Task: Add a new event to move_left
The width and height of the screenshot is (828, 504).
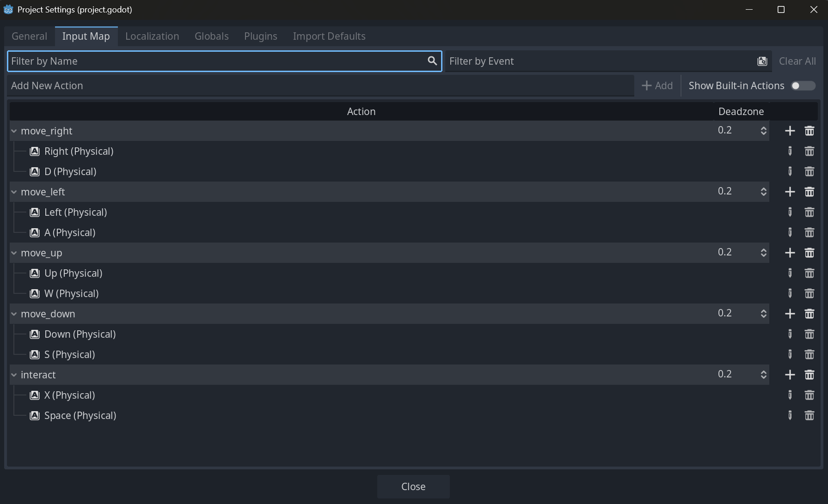Action: [790, 191]
